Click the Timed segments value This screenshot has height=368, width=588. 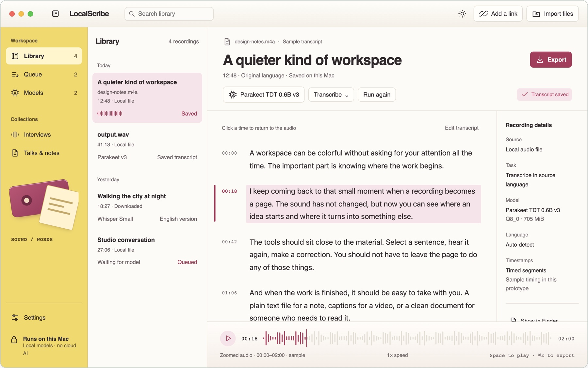click(x=526, y=271)
